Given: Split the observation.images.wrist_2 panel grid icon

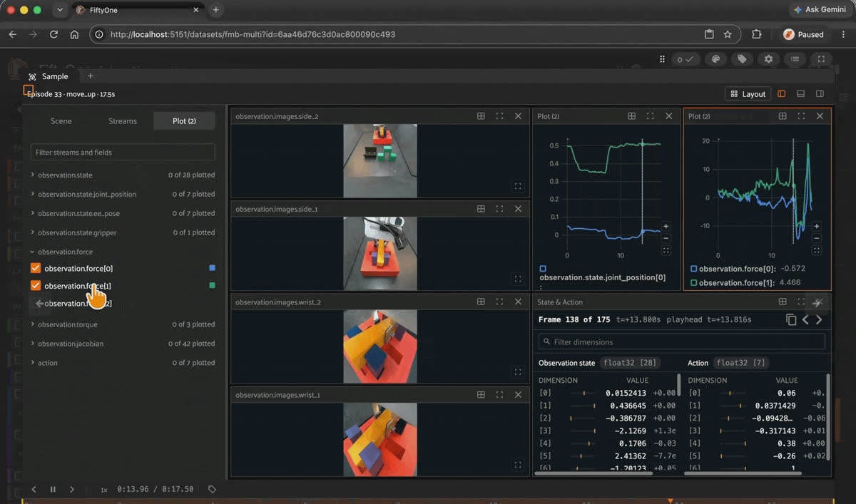Looking at the screenshot, I should tap(481, 302).
